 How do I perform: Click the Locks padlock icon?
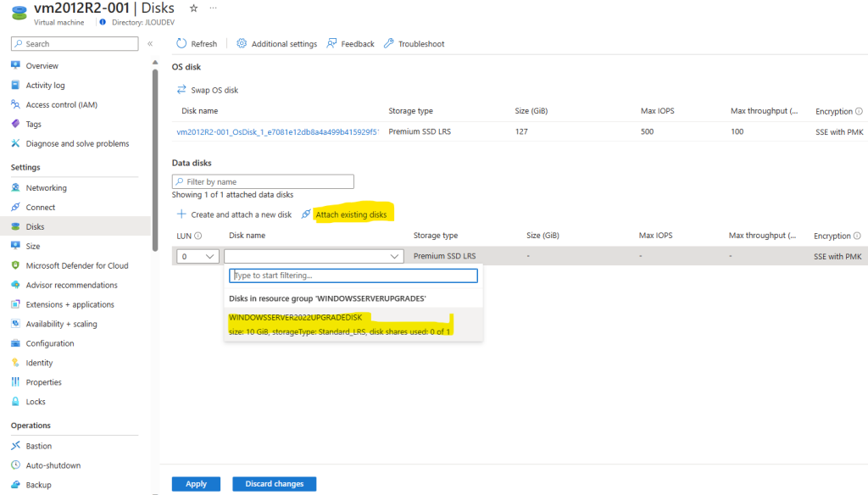click(x=15, y=401)
